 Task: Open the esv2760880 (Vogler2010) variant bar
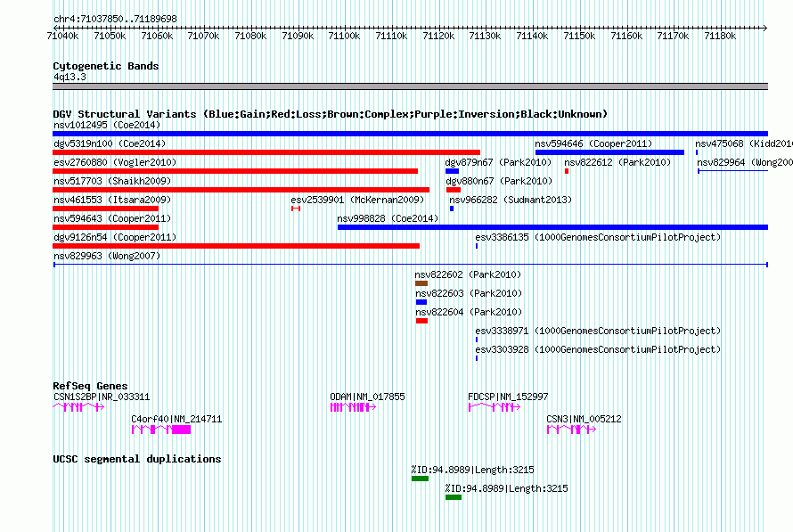click(235, 171)
